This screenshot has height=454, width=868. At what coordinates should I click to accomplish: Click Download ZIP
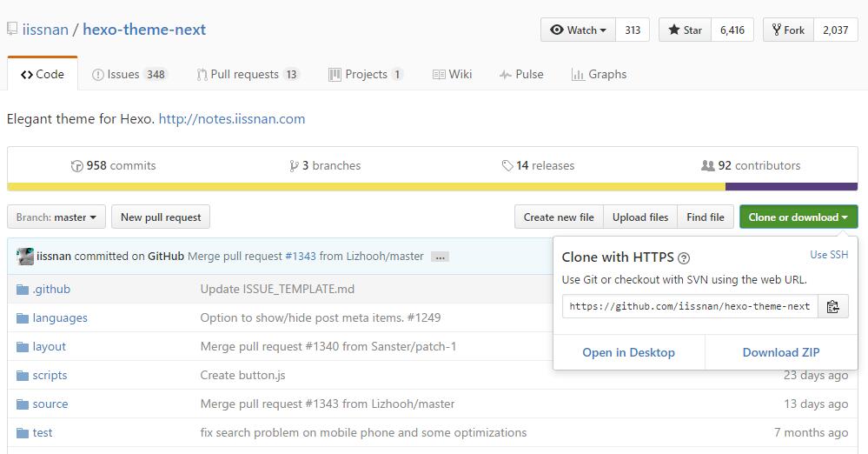click(780, 352)
